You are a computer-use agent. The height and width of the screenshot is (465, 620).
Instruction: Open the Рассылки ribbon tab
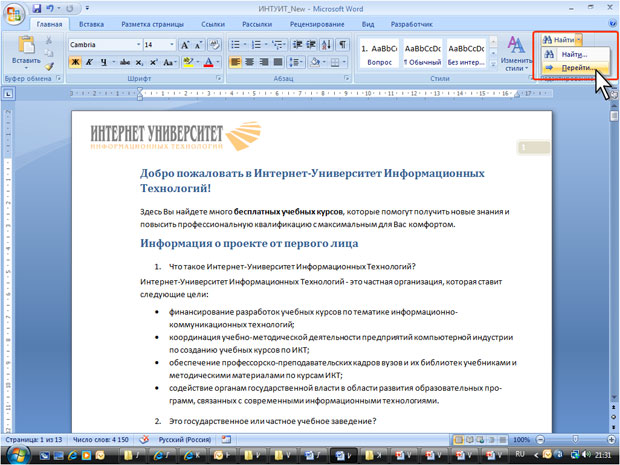point(257,24)
